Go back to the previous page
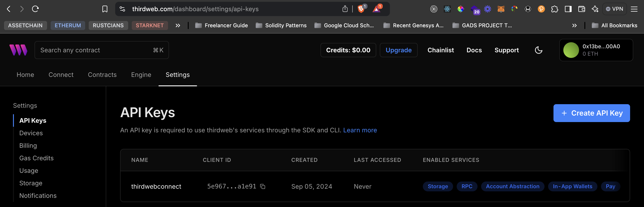The width and height of the screenshot is (644, 207). 9,9
